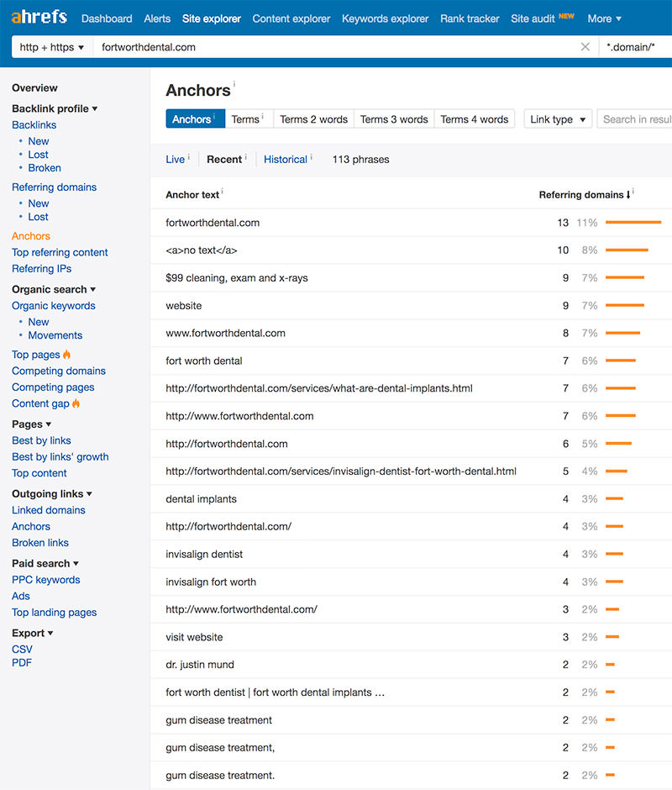
Task: Export as PDF
Action: pos(22,663)
